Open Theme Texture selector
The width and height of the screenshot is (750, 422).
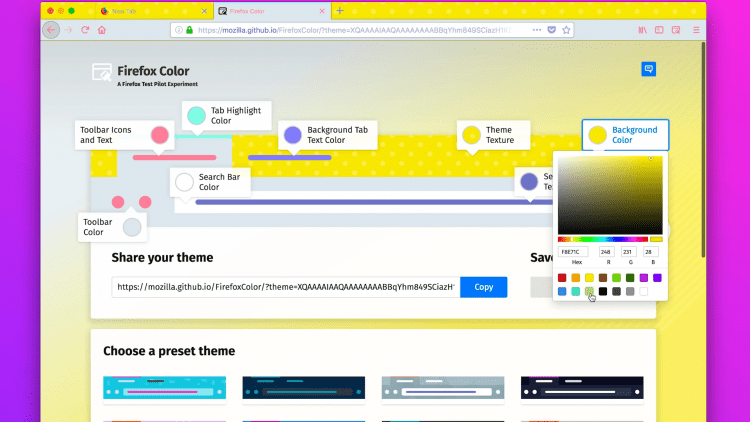[x=494, y=135]
